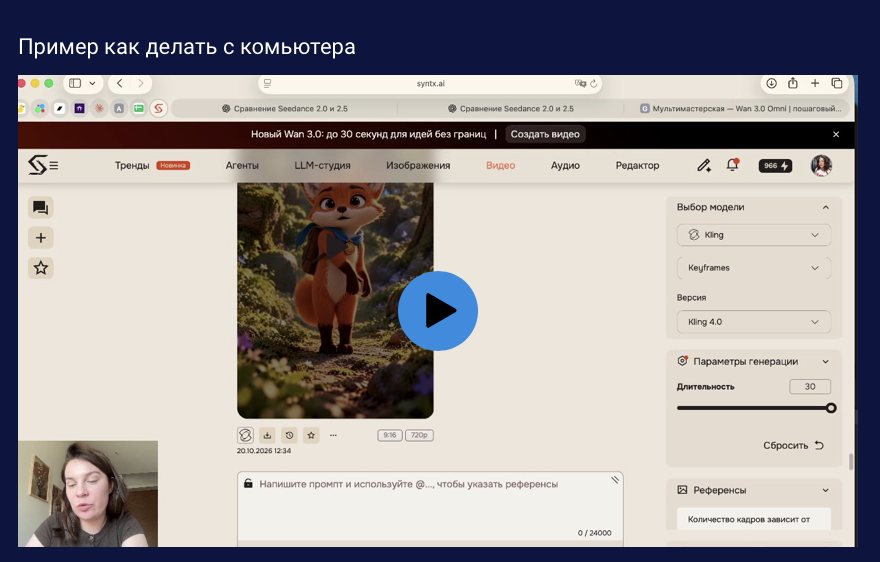Screen dimensions: 880x562
Task: Click the 9:16 aspect ratio tag
Action: tap(390, 435)
